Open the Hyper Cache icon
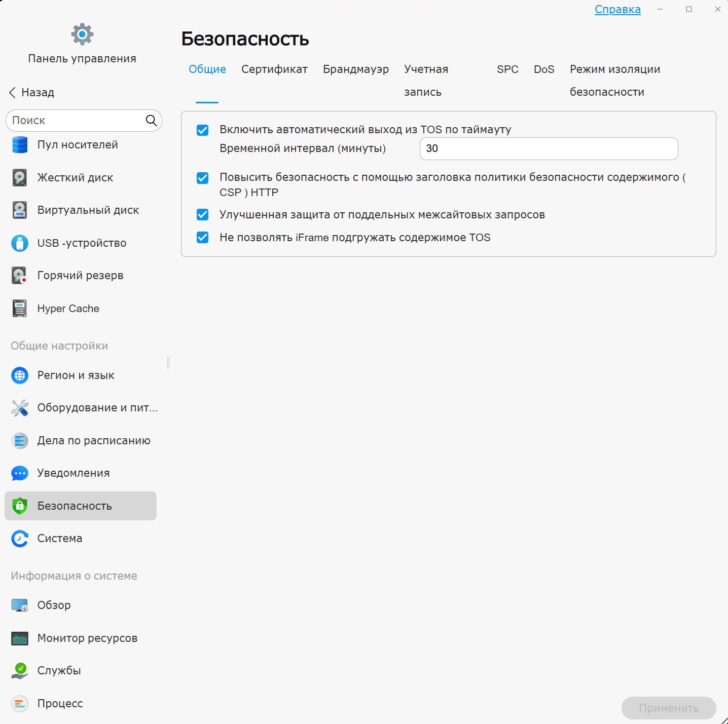Screen dimensions: 728x724 point(20,309)
